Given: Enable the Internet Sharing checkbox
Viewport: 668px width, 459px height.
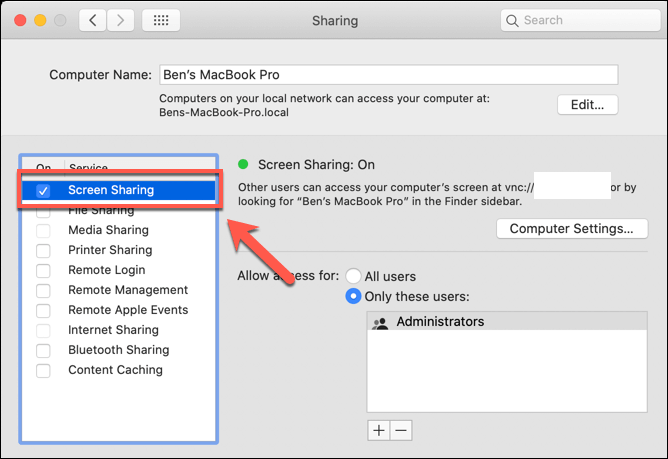Looking at the screenshot, I should click(x=43, y=331).
